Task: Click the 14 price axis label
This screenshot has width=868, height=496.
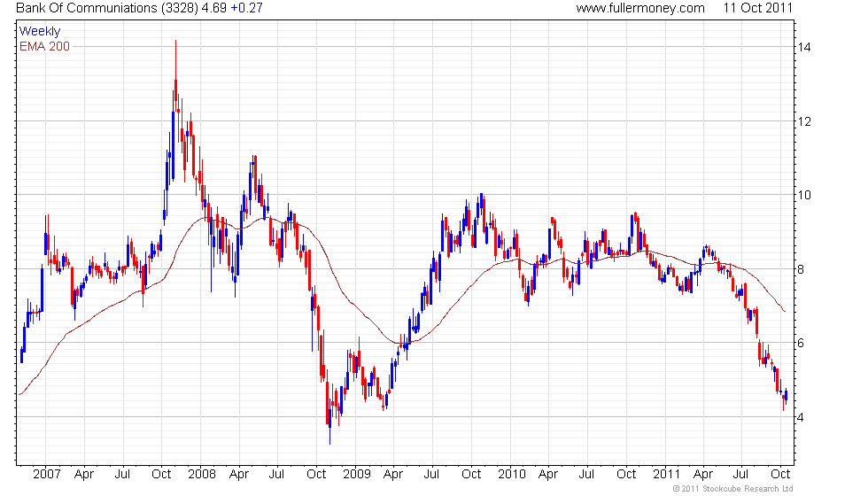Action: click(804, 47)
